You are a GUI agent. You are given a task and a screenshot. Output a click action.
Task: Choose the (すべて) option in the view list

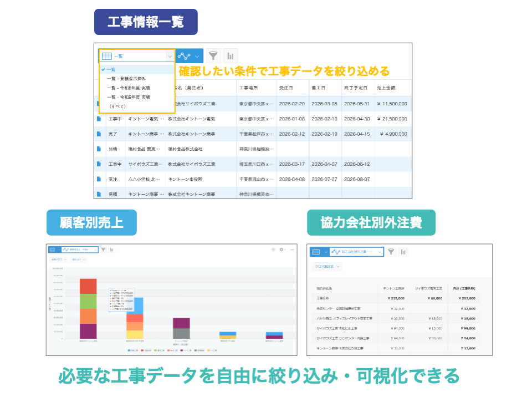click(x=117, y=106)
